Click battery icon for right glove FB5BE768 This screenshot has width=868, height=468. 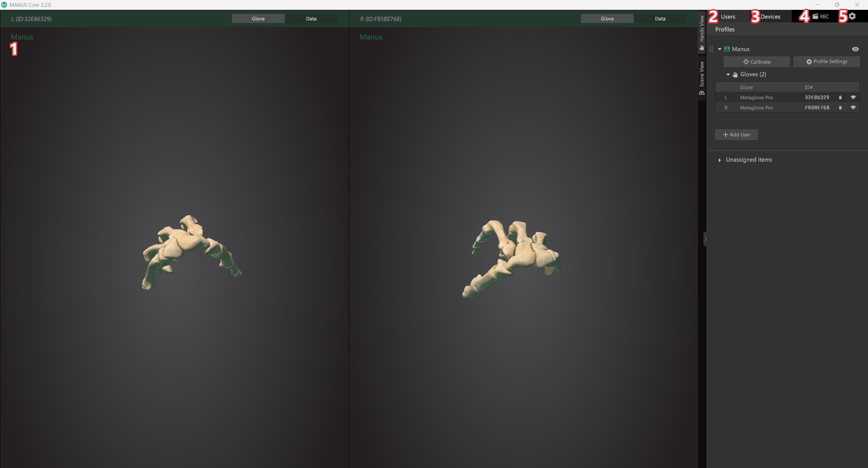(x=840, y=108)
